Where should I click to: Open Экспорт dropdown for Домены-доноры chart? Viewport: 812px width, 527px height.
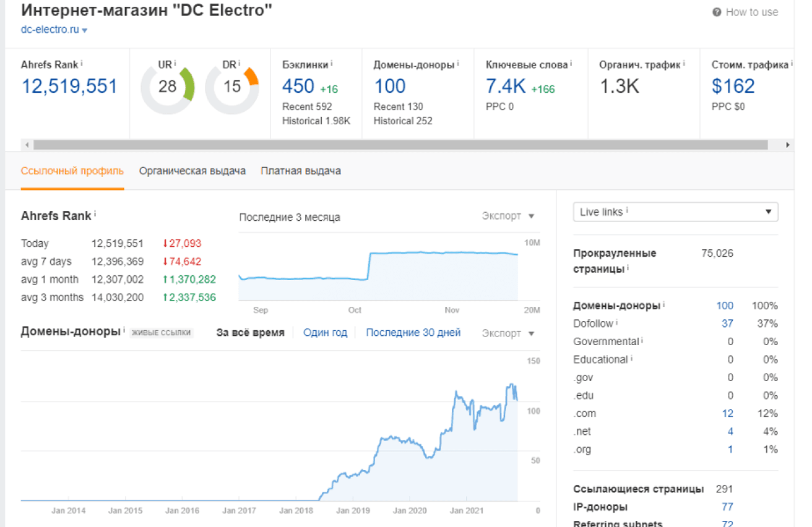pos(508,333)
